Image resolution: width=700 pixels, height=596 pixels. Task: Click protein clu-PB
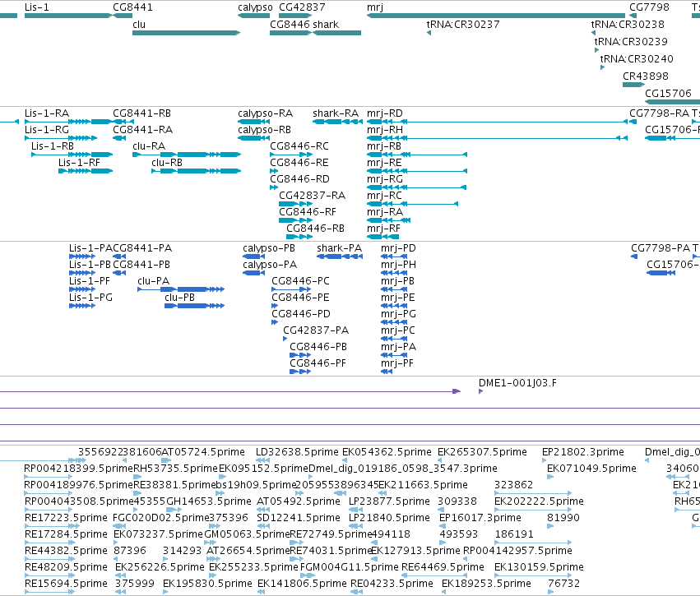(194, 306)
